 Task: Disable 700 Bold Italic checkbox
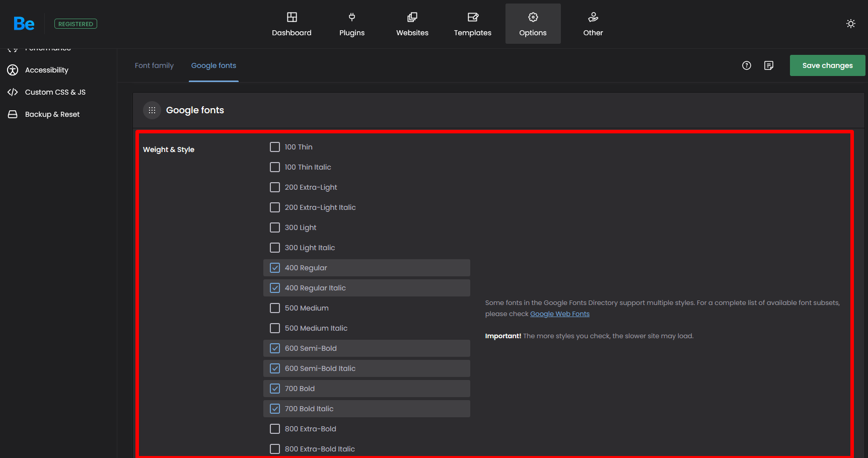(x=275, y=409)
